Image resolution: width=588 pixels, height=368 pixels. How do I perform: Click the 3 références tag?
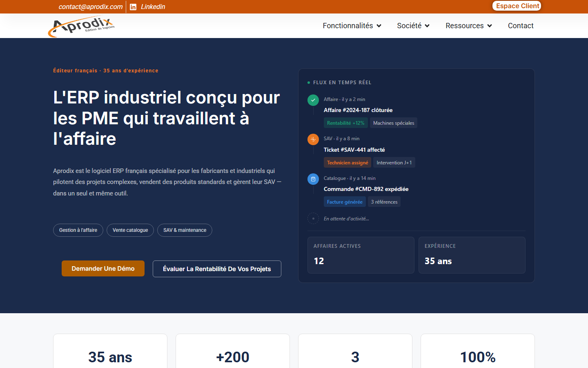pos(384,202)
